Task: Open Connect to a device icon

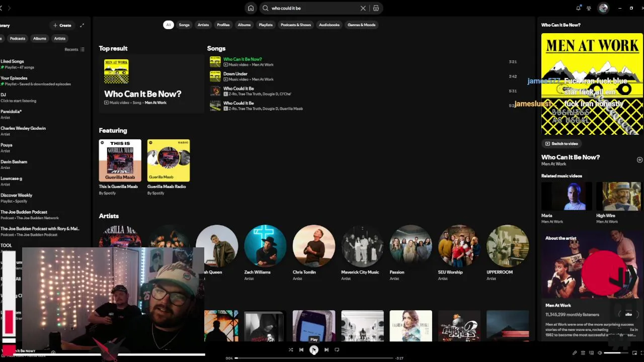Action: [592, 353]
